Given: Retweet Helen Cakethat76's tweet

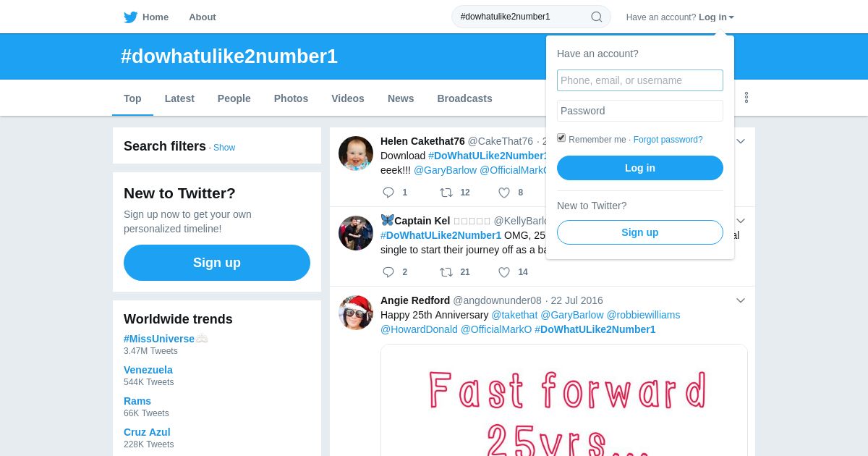Looking at the screenshot, I should coord(446,193).
